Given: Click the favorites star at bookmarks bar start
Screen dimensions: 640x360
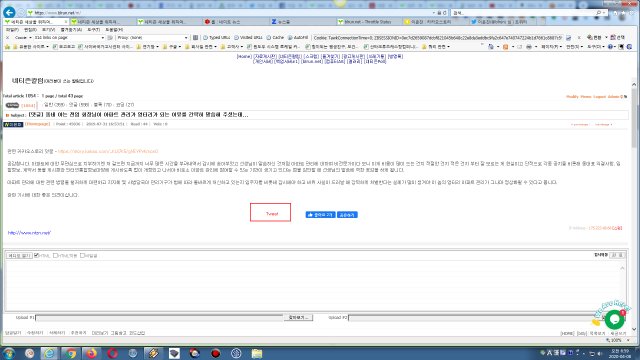Looking at the screenshot, I should 7,47.
